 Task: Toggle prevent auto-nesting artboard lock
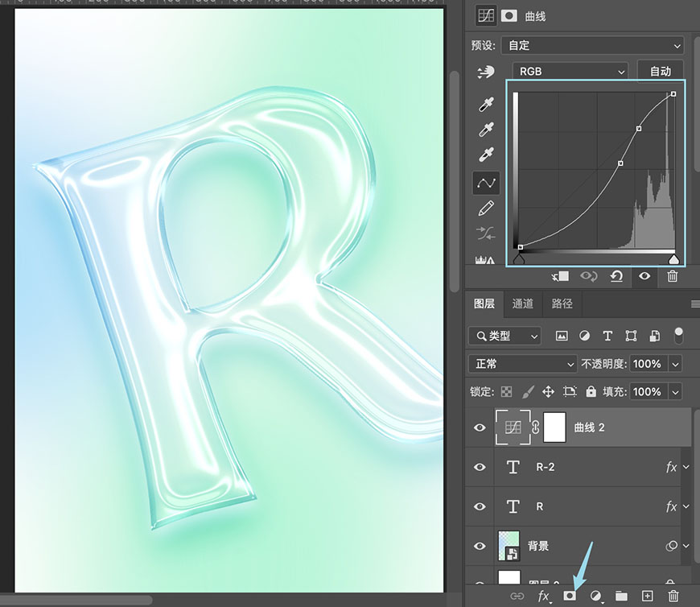(570, 392)
